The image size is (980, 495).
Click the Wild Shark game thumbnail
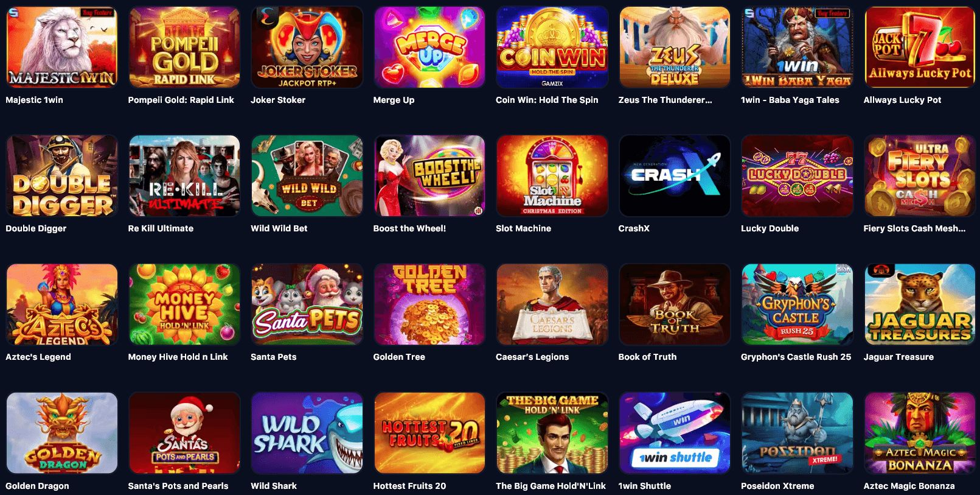coord(307,433)
